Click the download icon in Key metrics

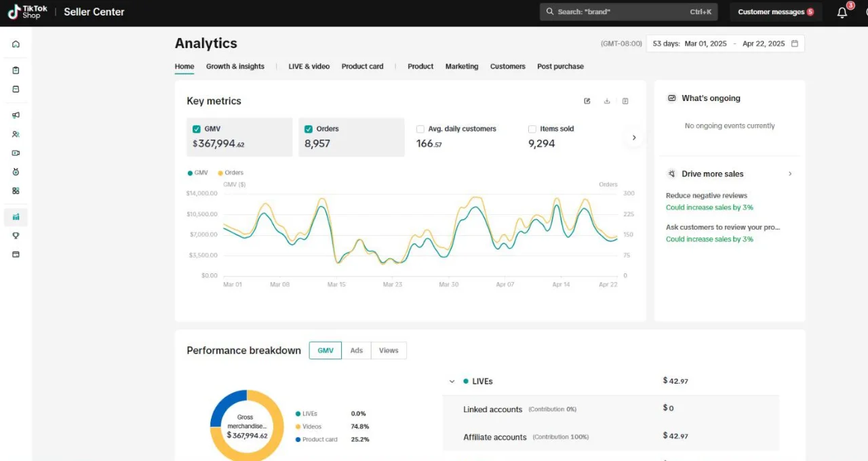[607, 101]
